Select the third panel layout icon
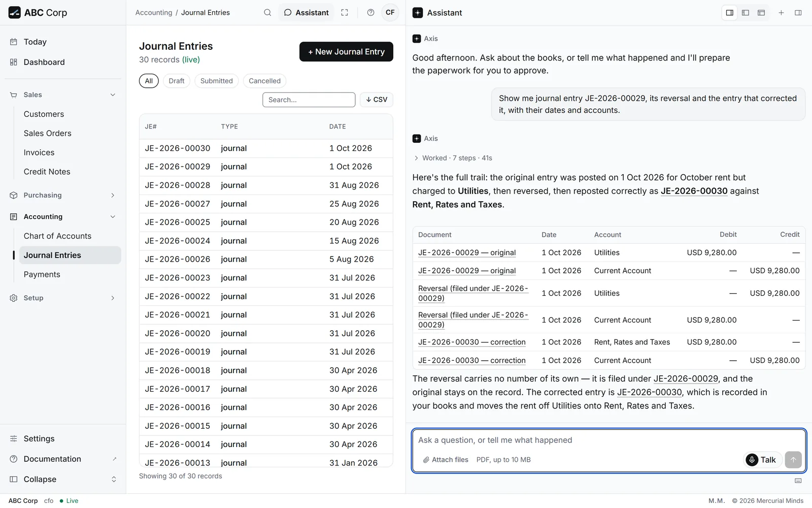This screenshot has height=508, width=812. click(x=761, y=13)
